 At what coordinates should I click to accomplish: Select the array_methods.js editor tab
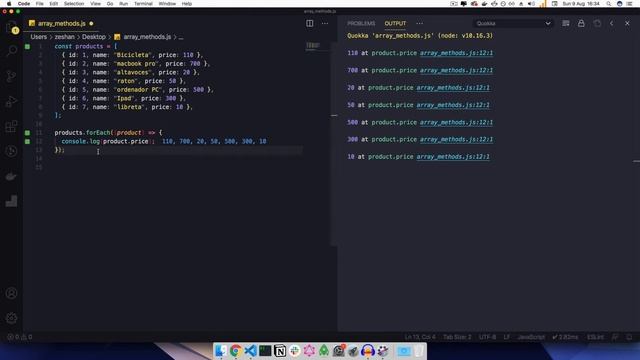pyautogui.click(x=61, y=23)
